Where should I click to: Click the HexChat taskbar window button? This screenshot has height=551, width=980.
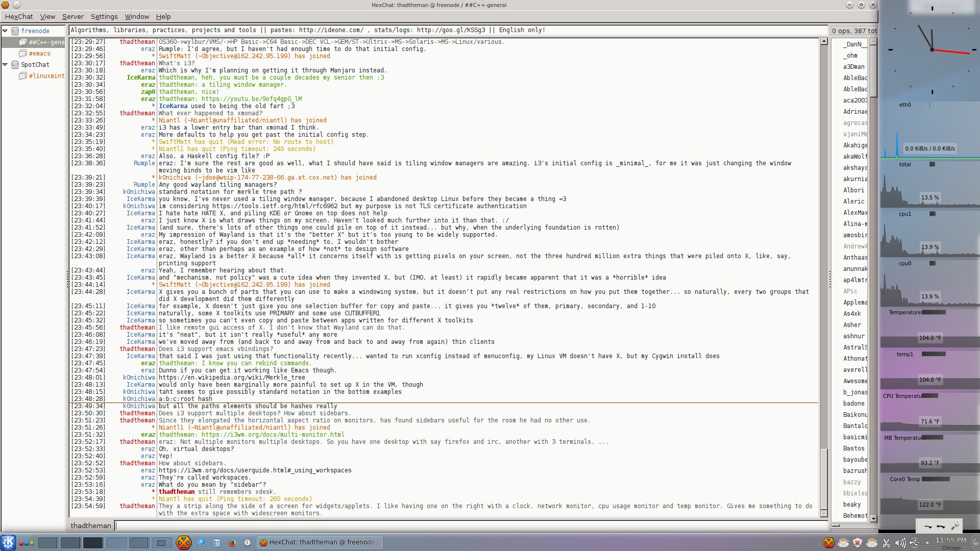coord(320,542)
